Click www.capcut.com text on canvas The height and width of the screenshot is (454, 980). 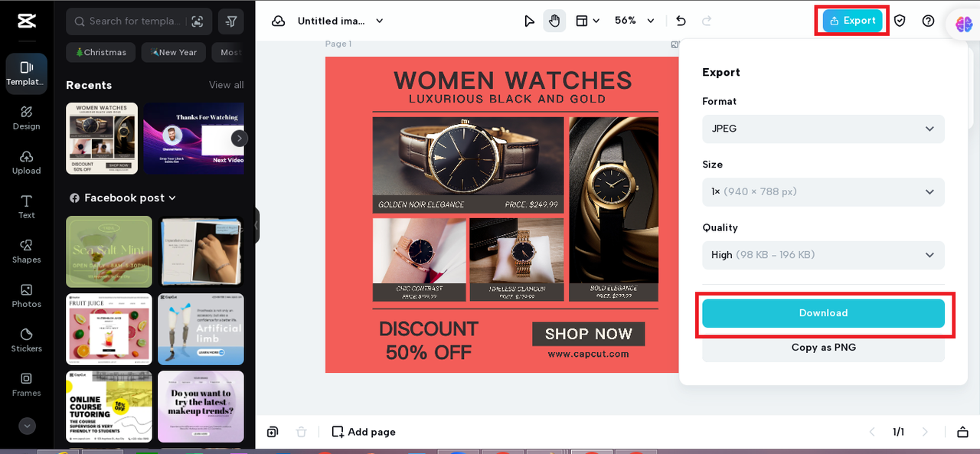pyautogui.click(x=588, y=354)
